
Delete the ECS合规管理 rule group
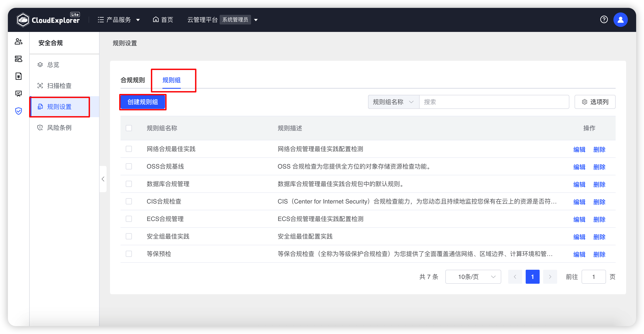pyautogui.click(x=599, y=220)
